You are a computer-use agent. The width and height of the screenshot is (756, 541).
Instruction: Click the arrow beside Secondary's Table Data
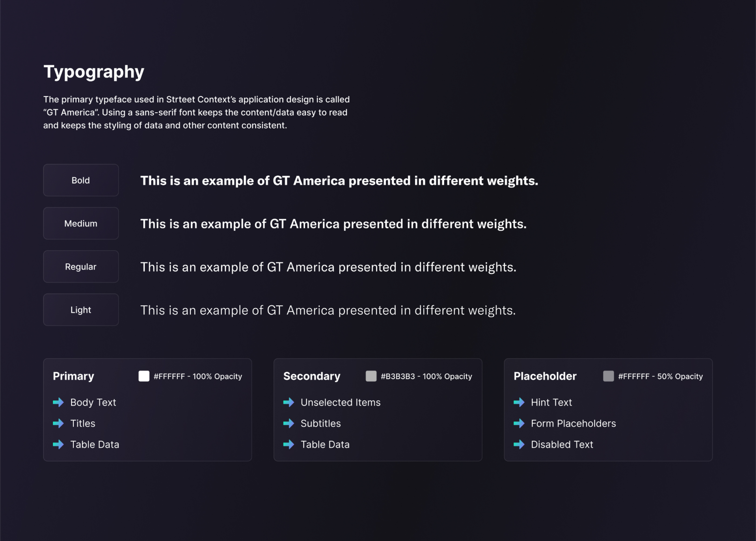(289, 444)
